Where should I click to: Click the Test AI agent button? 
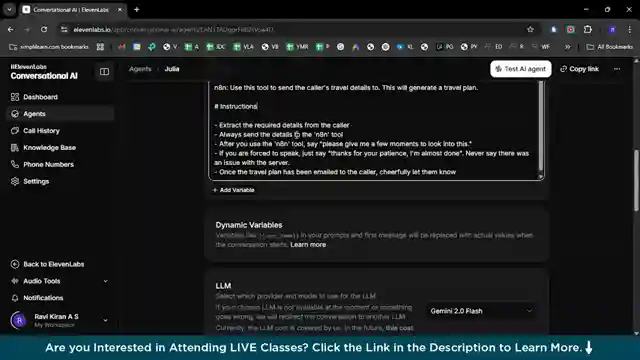point(520,69)
